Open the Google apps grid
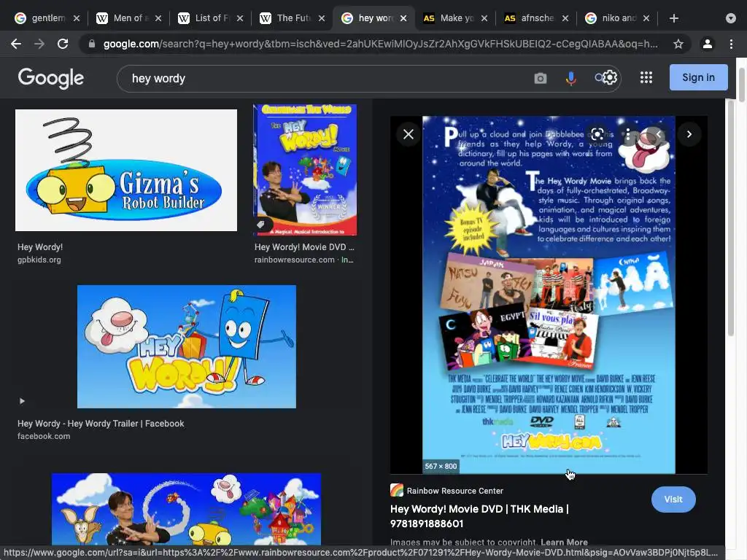 [646, 77]
